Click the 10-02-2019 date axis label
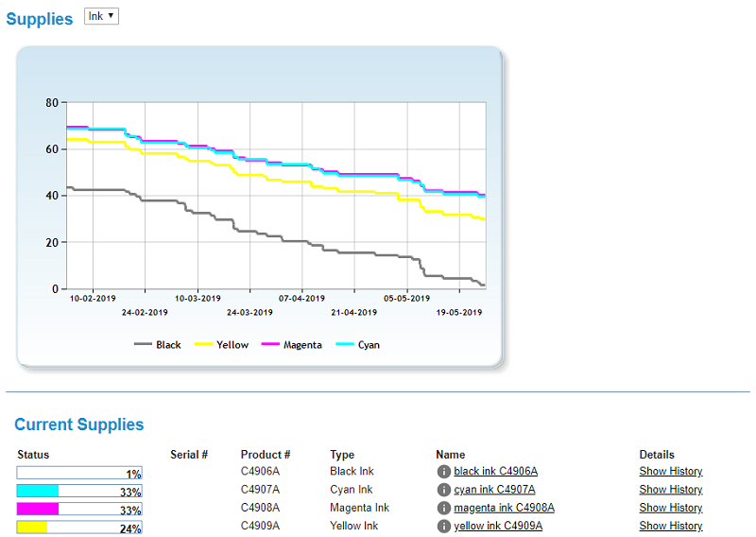756x537 pixels. pos(93,299)
